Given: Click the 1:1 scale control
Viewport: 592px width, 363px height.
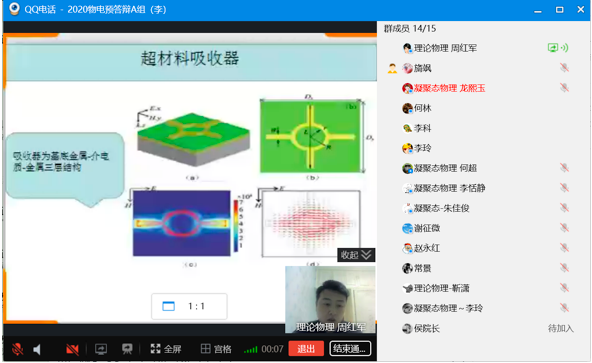Looking at the screenshot, I should (x=189, y=306).
